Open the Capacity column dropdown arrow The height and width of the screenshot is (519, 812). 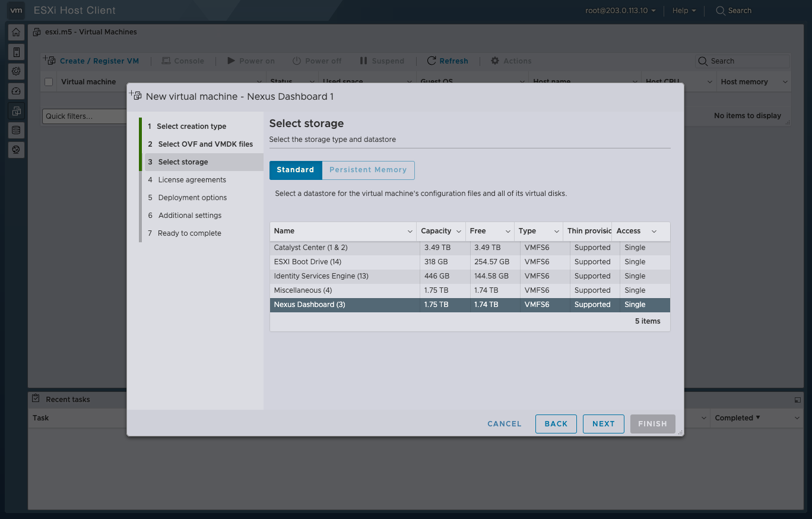(x=459, y=231)
